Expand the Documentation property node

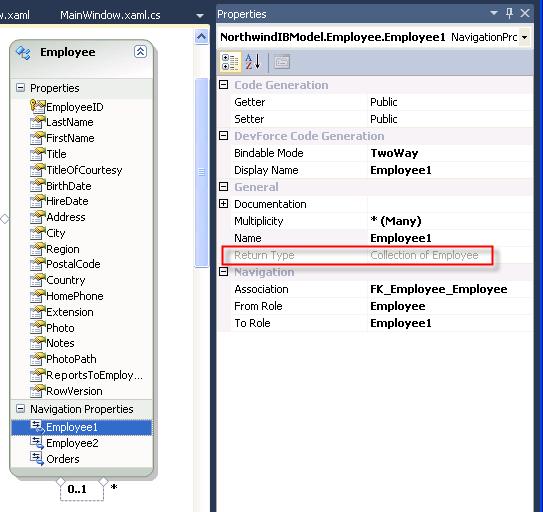(x=224, y=204)
